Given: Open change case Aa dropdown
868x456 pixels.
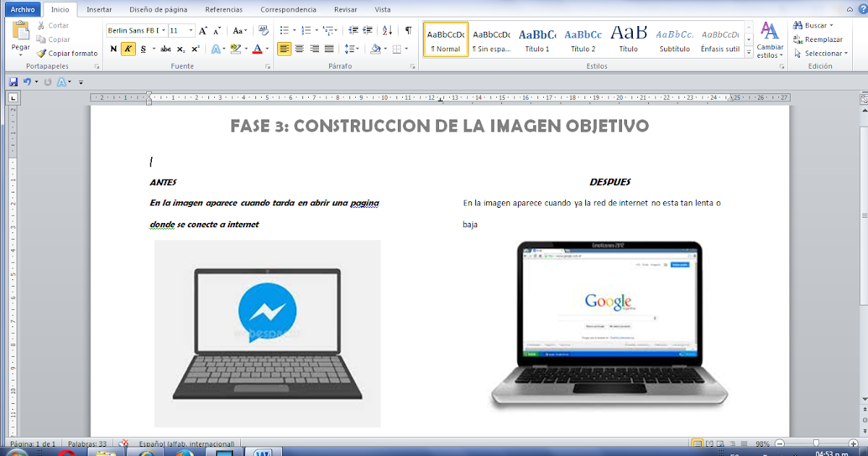Looking at the screenshot, I should pyautogui.click(x=239, y=31).
